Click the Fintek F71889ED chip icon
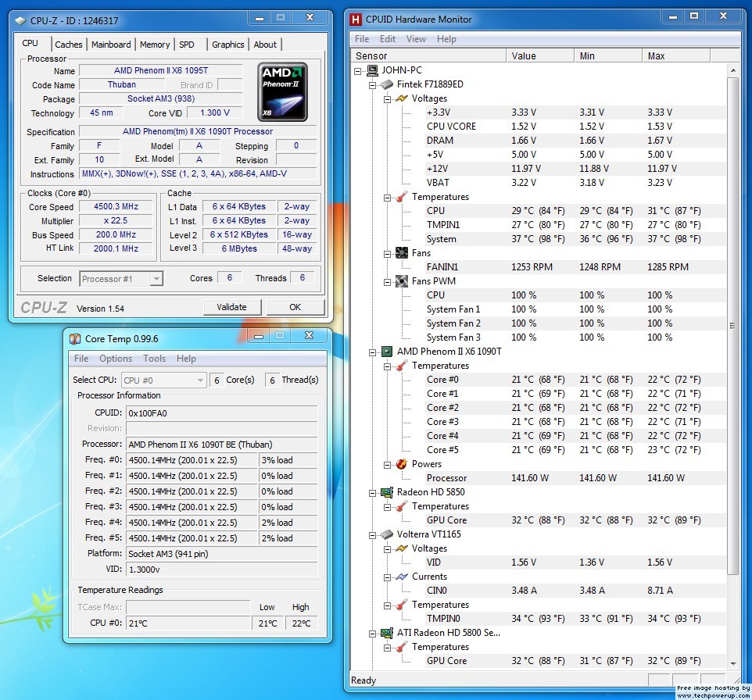The image size is (752, 700). pyautogui.click(x=387, y=84)
